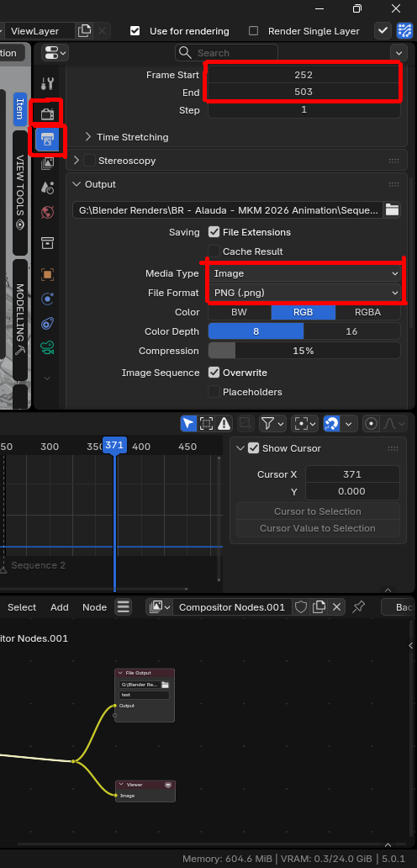Select RGBA color mode

(367, 312)
